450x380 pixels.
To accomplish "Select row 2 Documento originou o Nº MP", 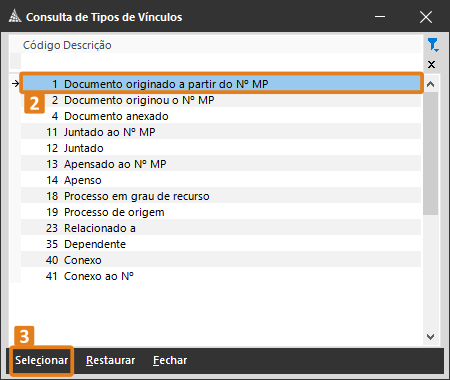I will pyautogui.click(x=221, y=100).
